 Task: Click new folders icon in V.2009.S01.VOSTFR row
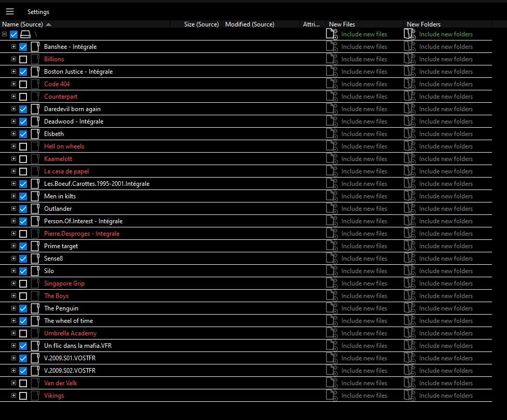(409, 358)
